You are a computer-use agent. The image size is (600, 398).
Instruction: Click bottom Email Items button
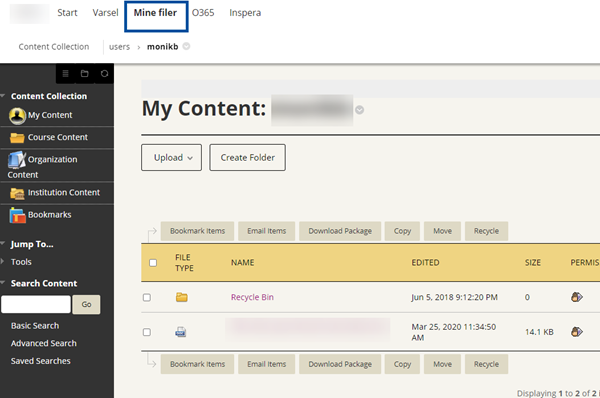pos(266,364)
